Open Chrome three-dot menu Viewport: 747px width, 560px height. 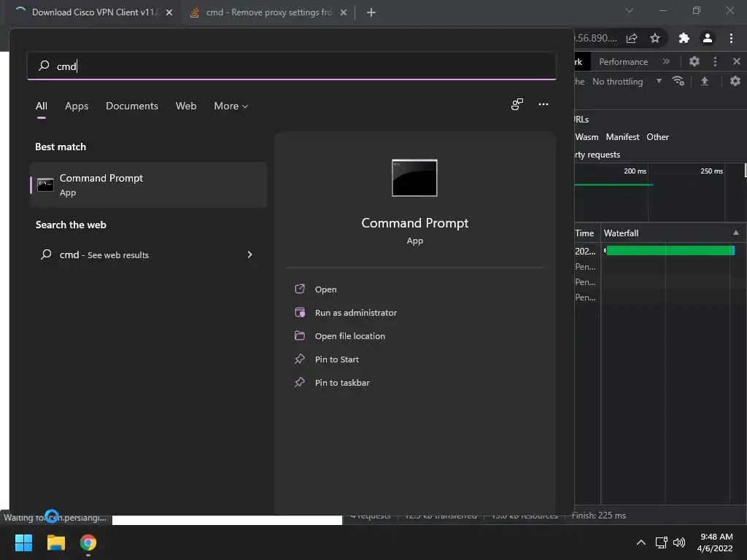pos(731,38)
